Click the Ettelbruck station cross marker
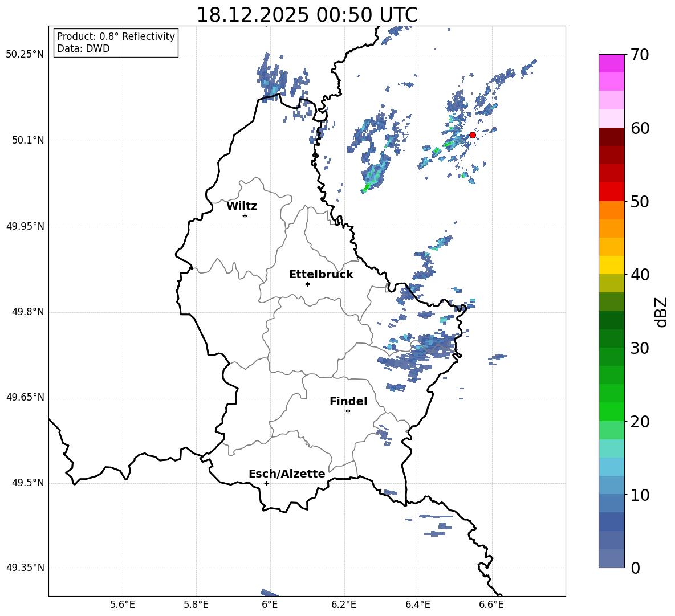This screenshot has height=616, width=675. tap(307, 284)
